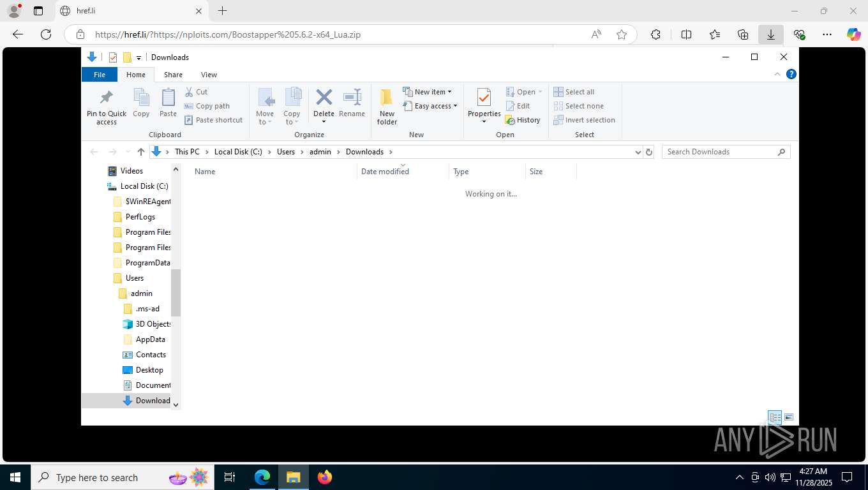Viewport: 868px width, 490px height.
Task: Select Videos in navigation tree
Action: [x=131, y=171]
